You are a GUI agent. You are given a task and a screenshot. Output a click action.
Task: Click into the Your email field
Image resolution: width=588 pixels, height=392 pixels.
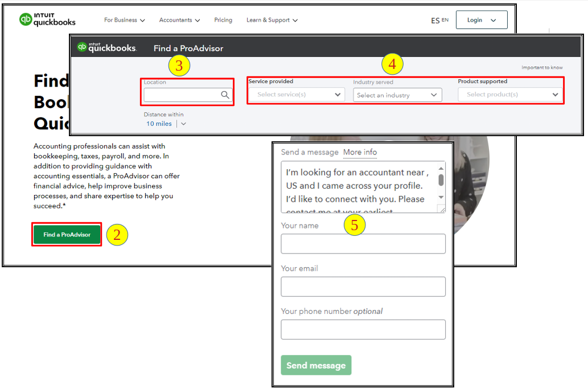[x=363, y=287]
